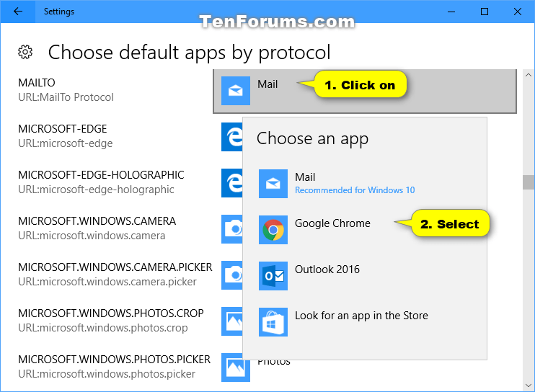This screenshot has width=535, height=392.
Task: Click the MICROSOFT.WINDOWS.PHOTOS.CROP protocol label
Action: [111, 313]
